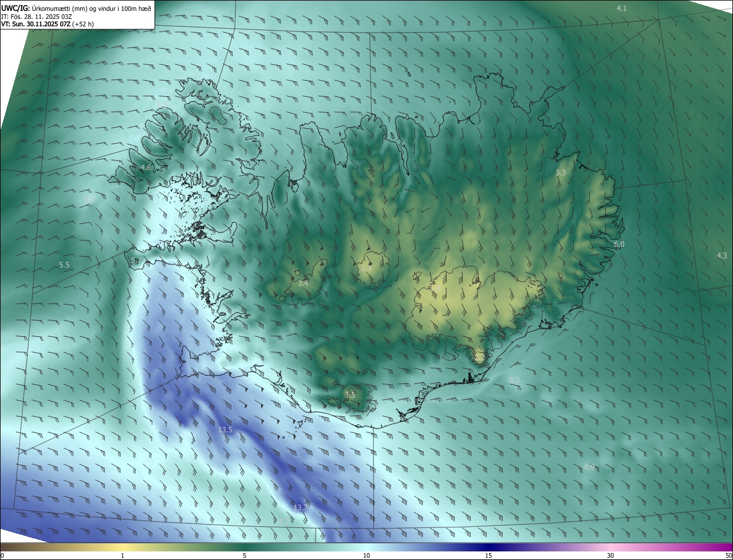Click the 8.0 value in the southeast ocean
This screenshot has width=733, height=560.
tap(589, 467)
